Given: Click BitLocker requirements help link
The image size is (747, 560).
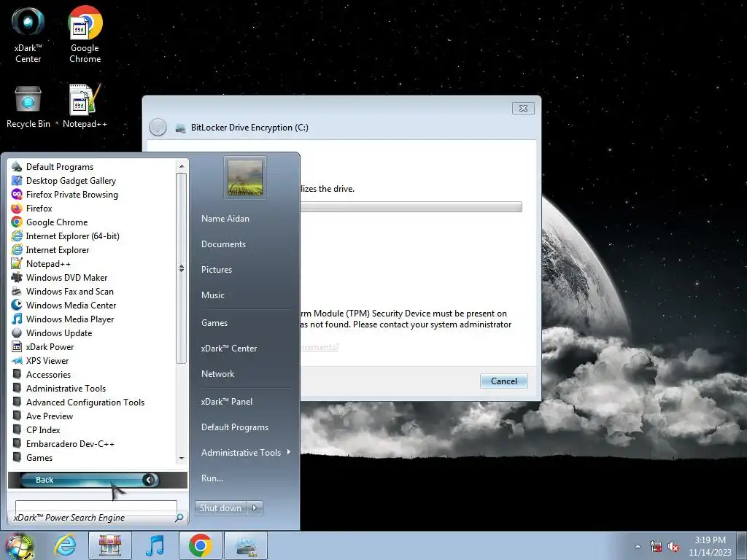Looking at the screenshot, I should tap(320, 346).
